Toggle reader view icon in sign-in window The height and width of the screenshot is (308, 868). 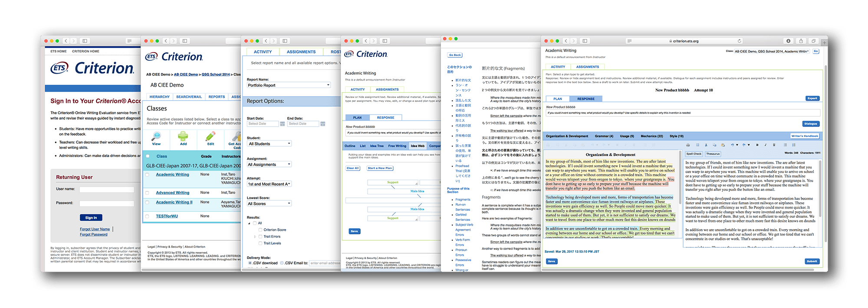pyautogui.click(x=129, y=41)
